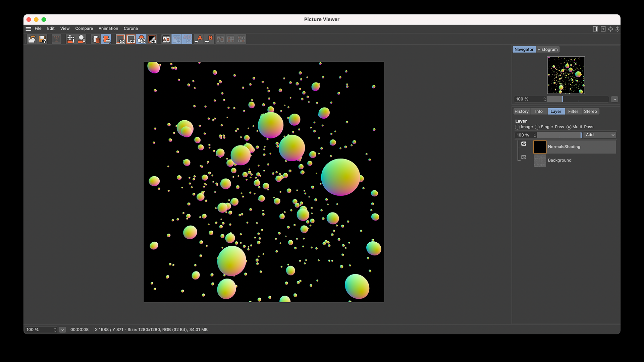Click the 00:00:08 render time readout
Image resolution: width=644 pixels, height=362 pixels.
(79, 330)
